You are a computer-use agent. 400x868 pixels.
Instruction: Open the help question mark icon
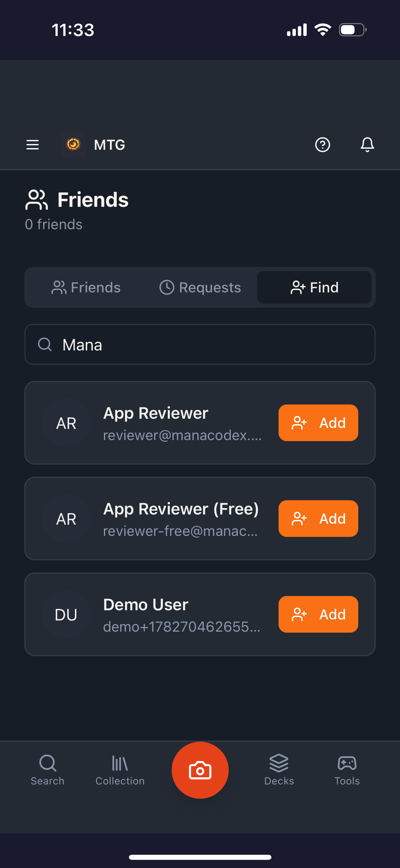(322, 145)
